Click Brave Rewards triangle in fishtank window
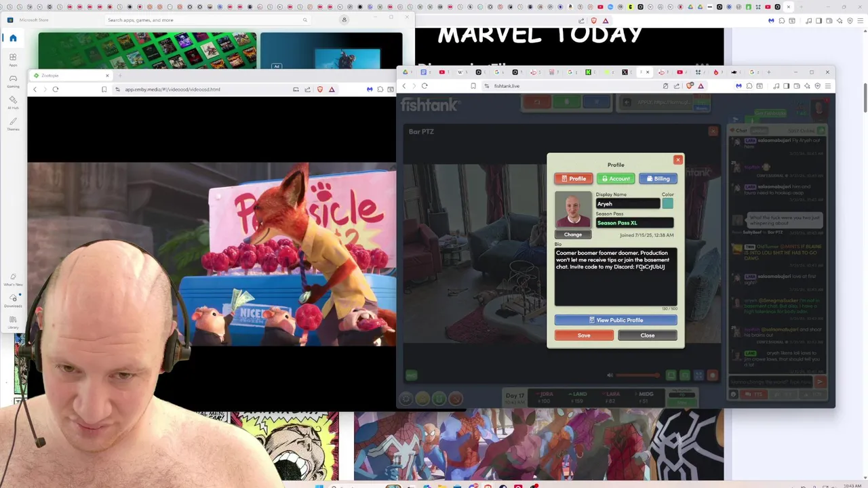 (701, 86)
